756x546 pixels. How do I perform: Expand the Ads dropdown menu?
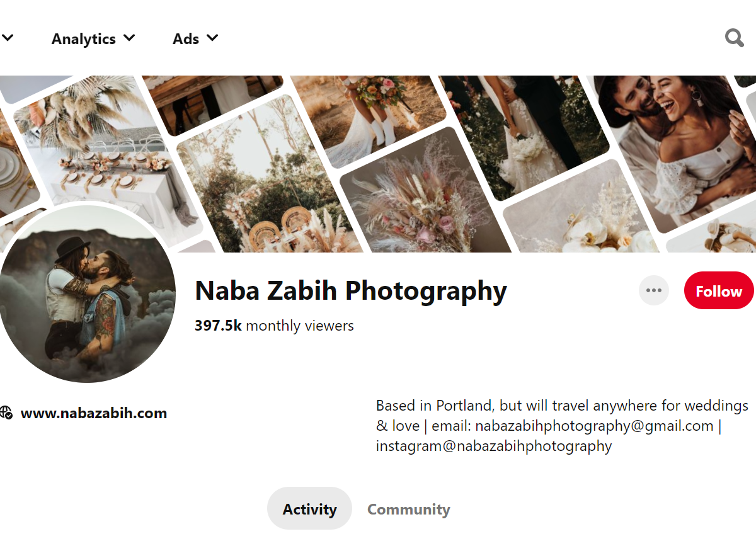[195, 38]
